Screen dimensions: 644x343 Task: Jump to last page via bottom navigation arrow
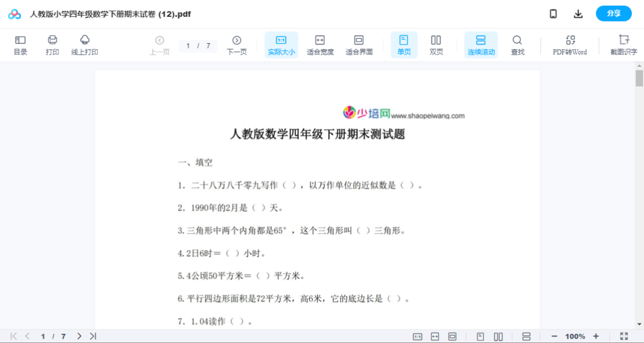(92, 336)
